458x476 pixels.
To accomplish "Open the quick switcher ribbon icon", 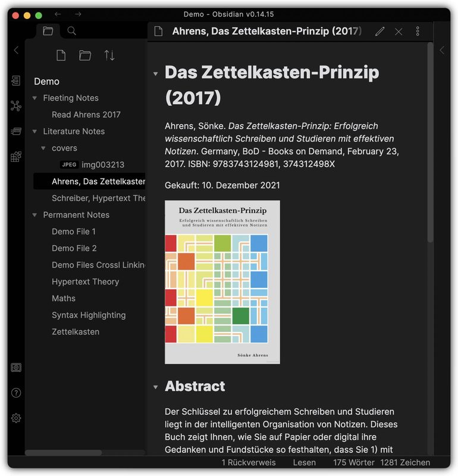I will click(16, 81).
